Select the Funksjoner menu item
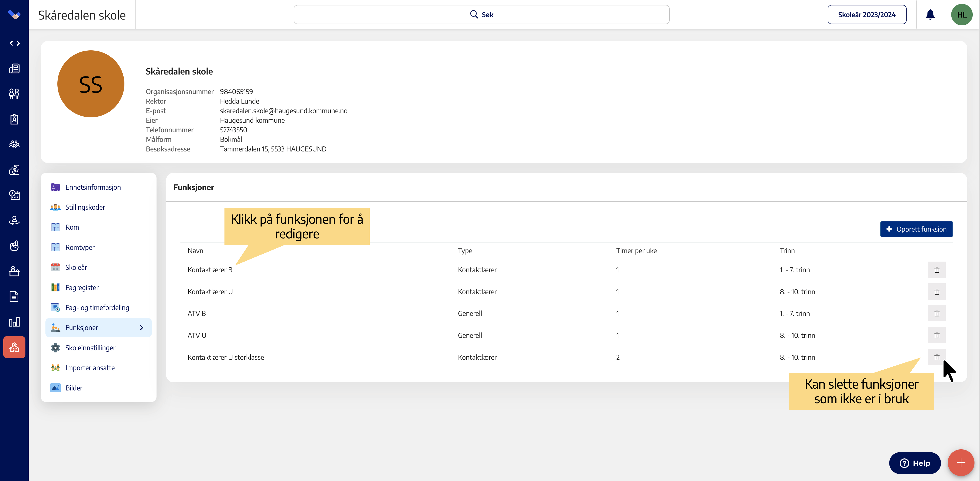 point(98,327)
